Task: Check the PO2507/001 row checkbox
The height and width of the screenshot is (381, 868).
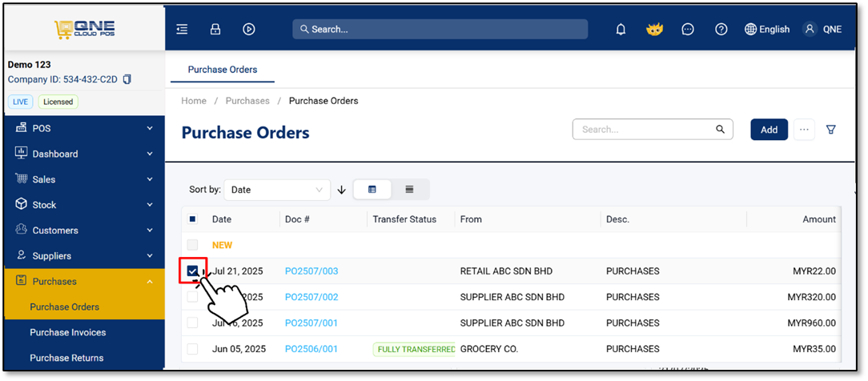Action: coord(192,323)
